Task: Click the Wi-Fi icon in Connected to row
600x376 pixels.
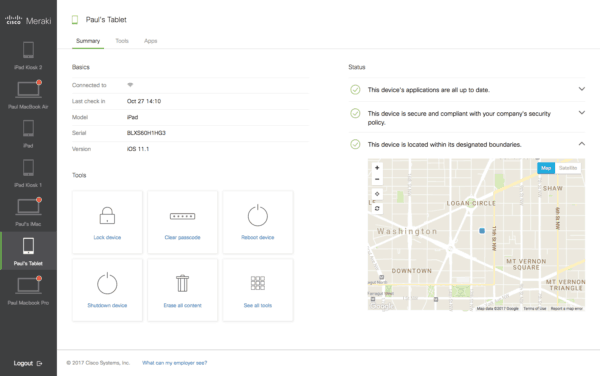Action: click(x=130, y=85)
